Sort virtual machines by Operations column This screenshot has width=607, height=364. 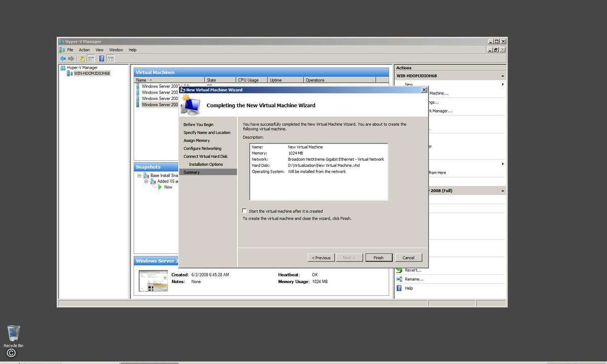tap(339, 80)
